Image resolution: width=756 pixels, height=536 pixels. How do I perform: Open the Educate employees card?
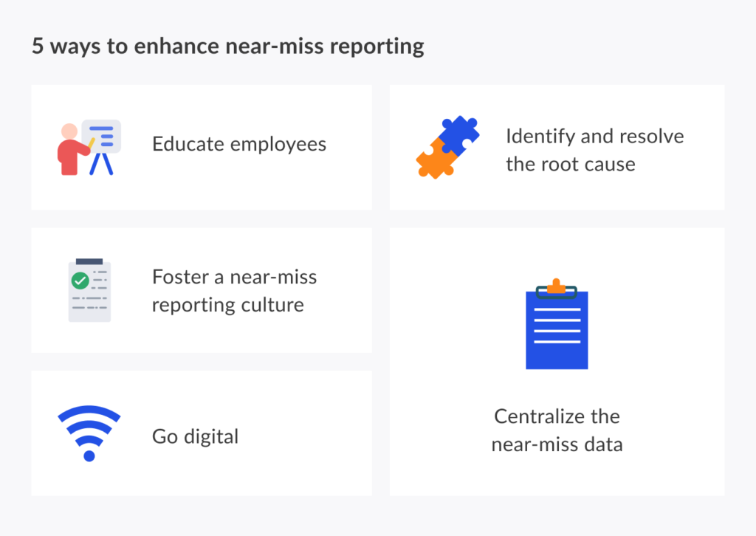coord(202,145)
